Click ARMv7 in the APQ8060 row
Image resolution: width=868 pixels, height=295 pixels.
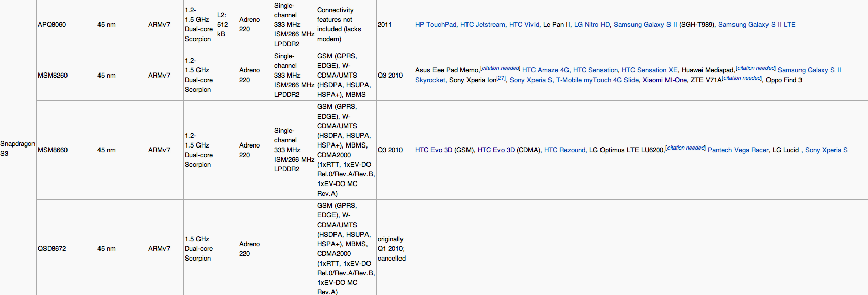[x=159, y=24]
